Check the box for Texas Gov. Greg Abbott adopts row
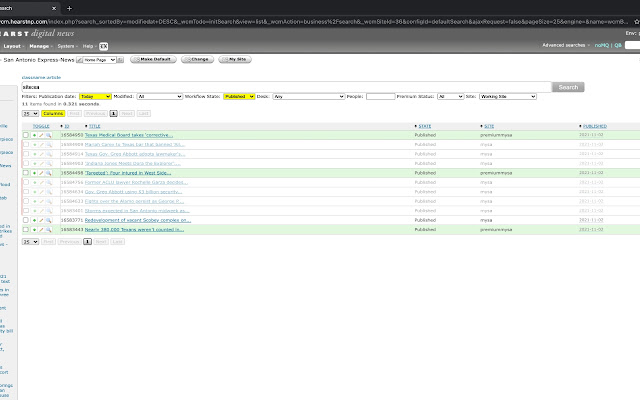The height and width of the screenshot is (400, 640). coord(26,154)
